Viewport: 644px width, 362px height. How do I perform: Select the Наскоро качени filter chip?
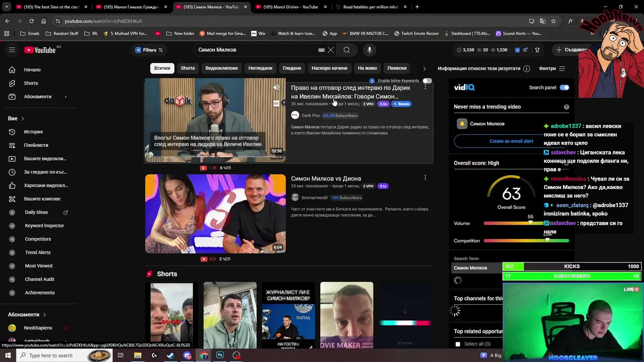(x=329, y=68)
